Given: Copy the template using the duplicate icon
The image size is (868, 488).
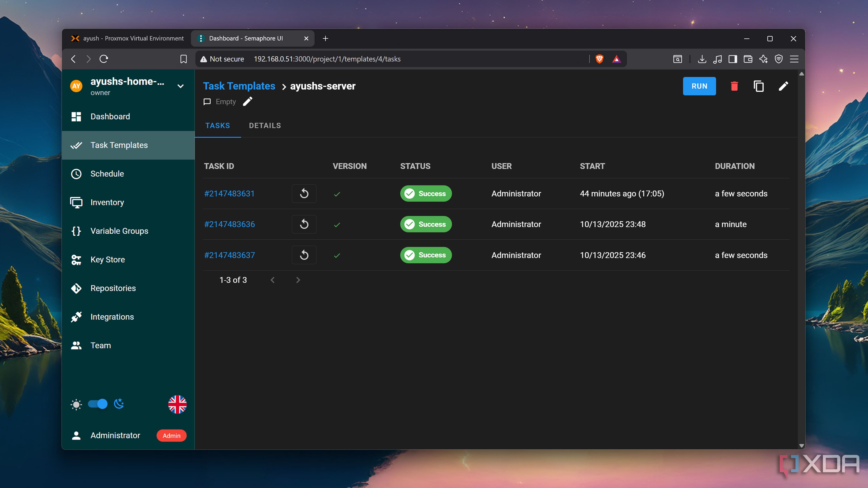Looking at the screenshot, I should tap(759, 86).
